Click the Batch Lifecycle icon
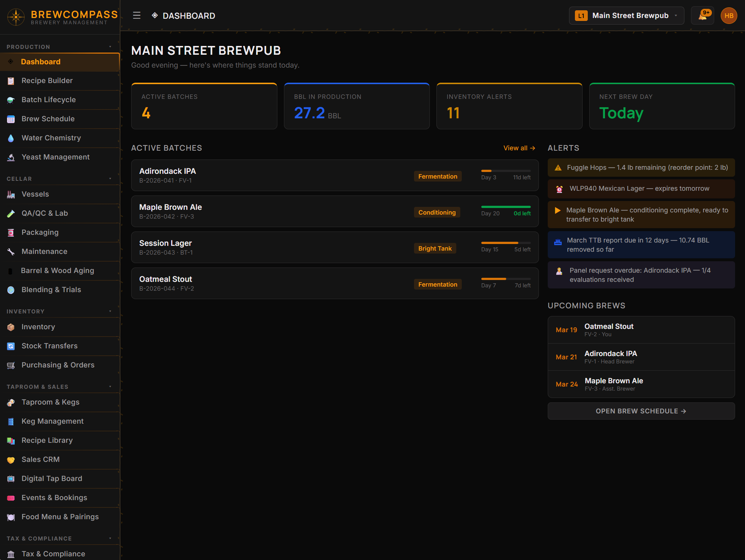 pos(11,100)
